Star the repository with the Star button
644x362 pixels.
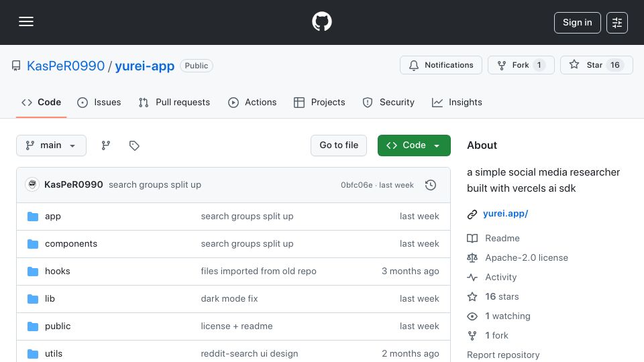click(x=596, y=65)
